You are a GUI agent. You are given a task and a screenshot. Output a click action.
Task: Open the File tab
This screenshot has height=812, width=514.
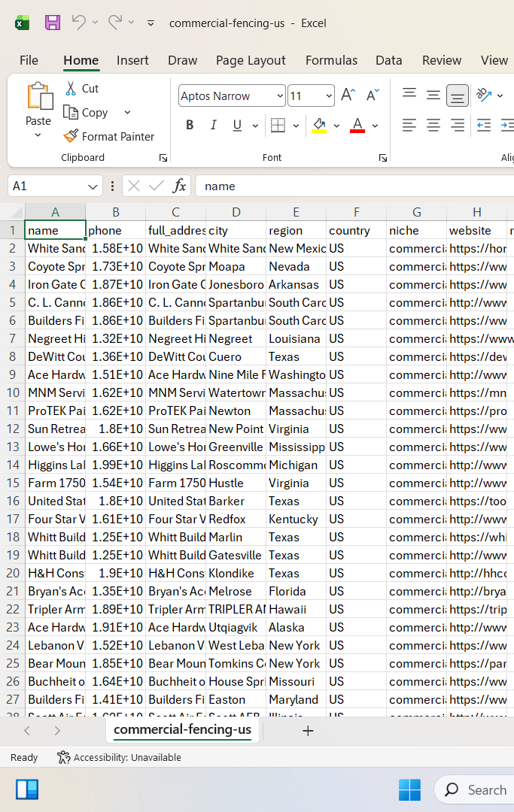pos(29,60)
